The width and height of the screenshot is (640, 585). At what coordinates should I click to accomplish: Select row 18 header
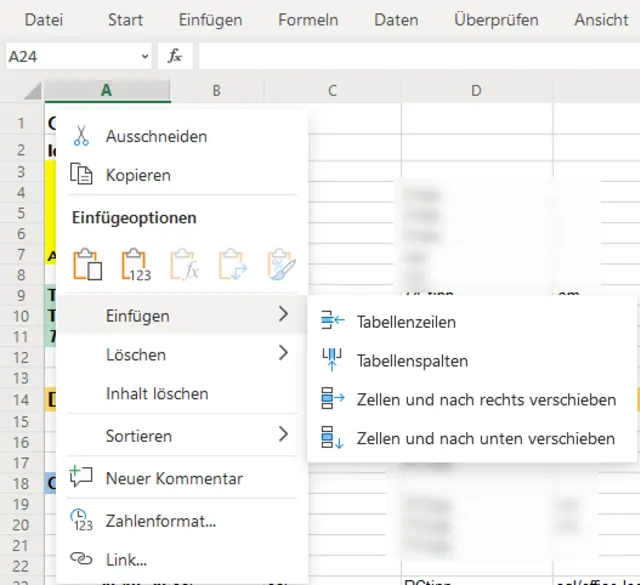coord(22,483)
